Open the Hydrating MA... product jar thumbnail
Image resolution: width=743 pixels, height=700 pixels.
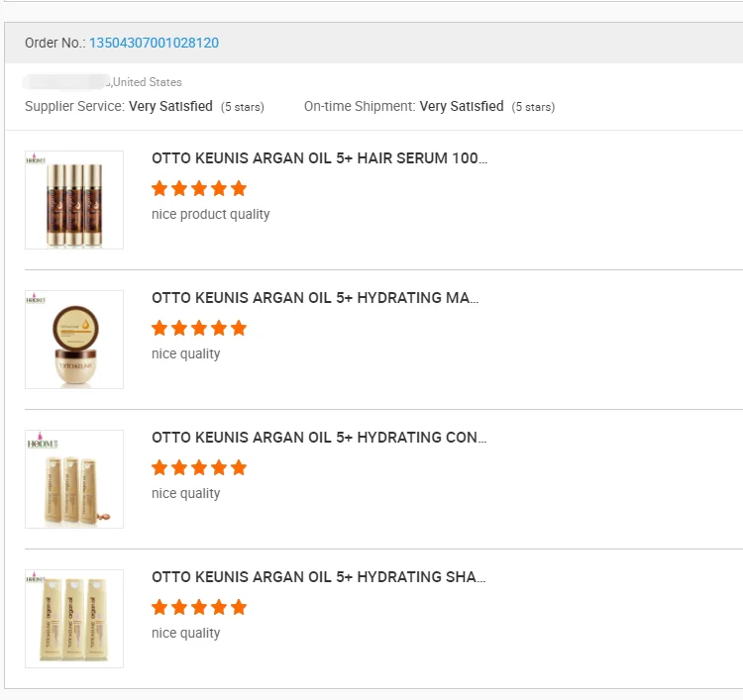(74, 340)
